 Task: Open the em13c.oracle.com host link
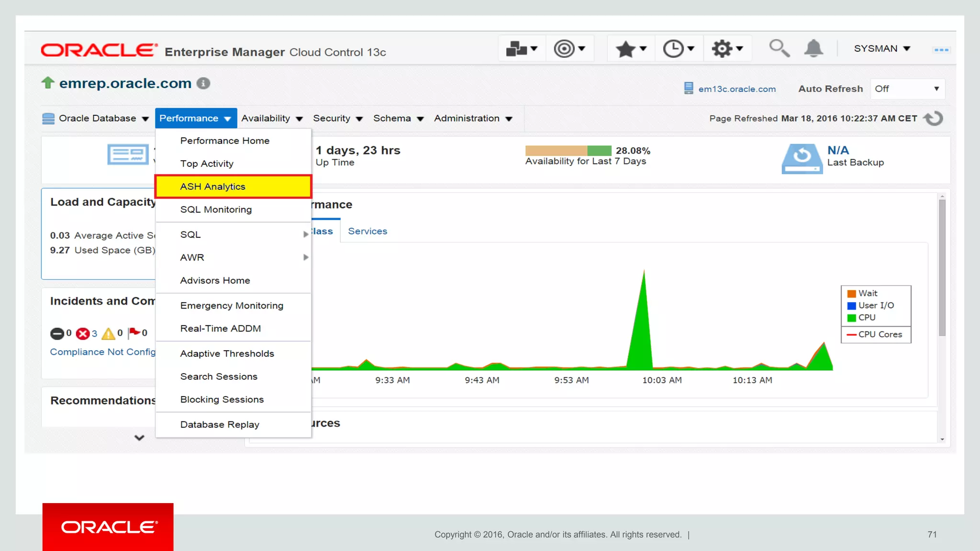(736, 89)
